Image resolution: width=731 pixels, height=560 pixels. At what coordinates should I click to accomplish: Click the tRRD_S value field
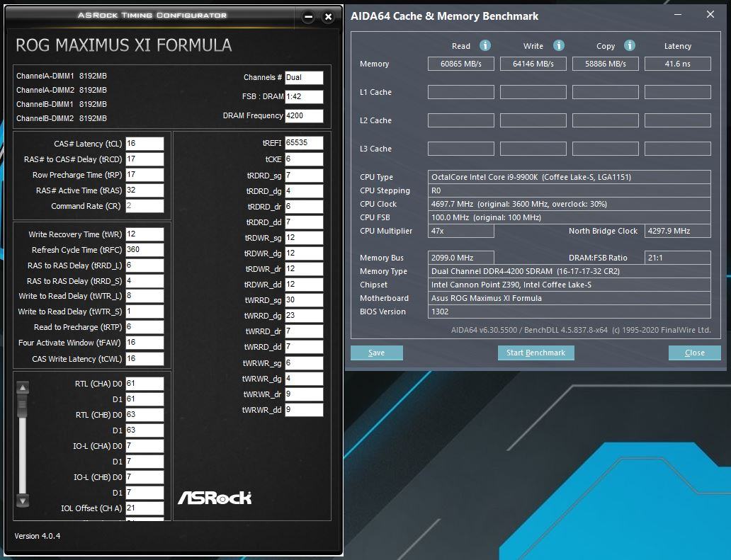144,281
